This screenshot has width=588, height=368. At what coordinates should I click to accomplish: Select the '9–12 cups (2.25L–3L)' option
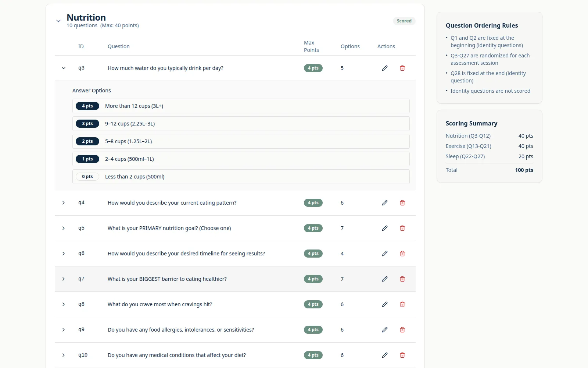click(x=241, y=124)
